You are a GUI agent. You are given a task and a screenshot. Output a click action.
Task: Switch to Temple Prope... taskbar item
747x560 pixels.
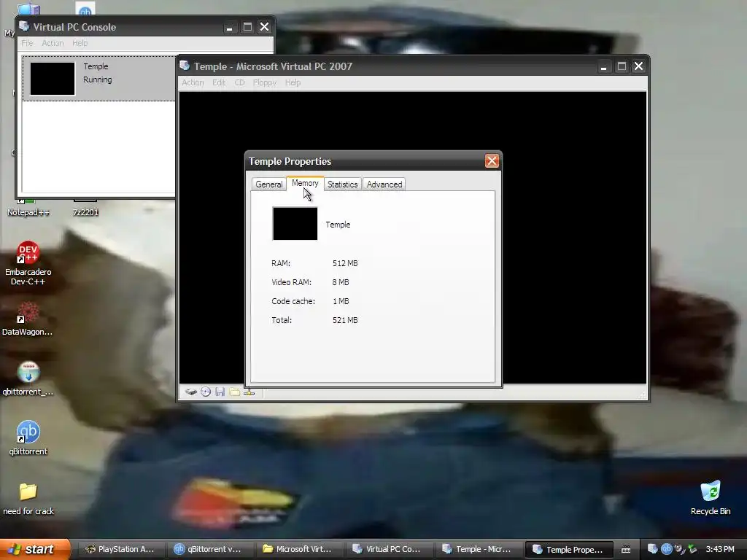569,549
